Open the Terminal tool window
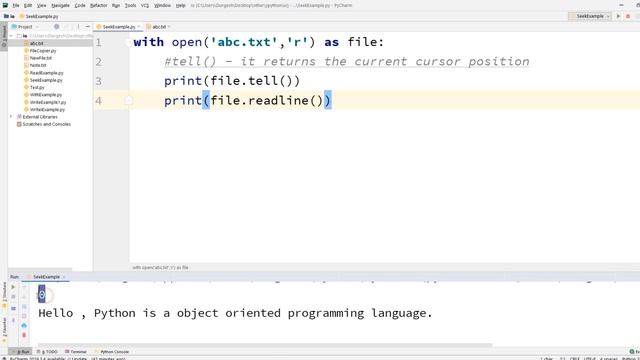640x360 pixels. (76, 351)
